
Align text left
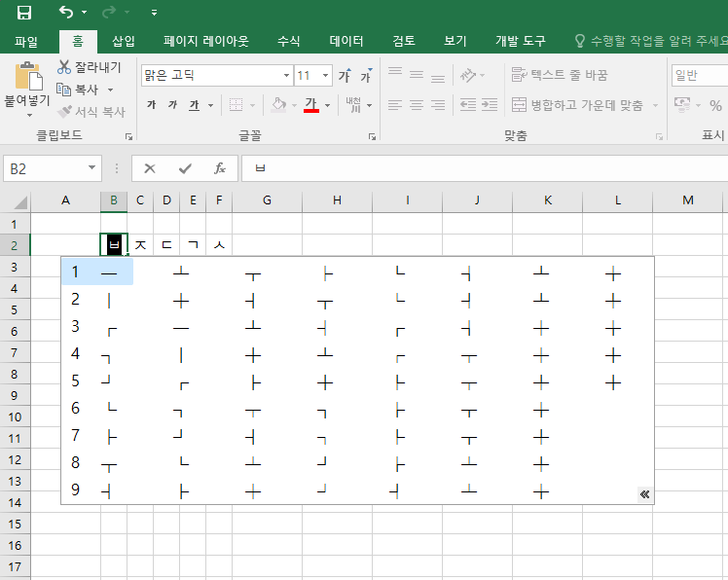coord(395,105)
